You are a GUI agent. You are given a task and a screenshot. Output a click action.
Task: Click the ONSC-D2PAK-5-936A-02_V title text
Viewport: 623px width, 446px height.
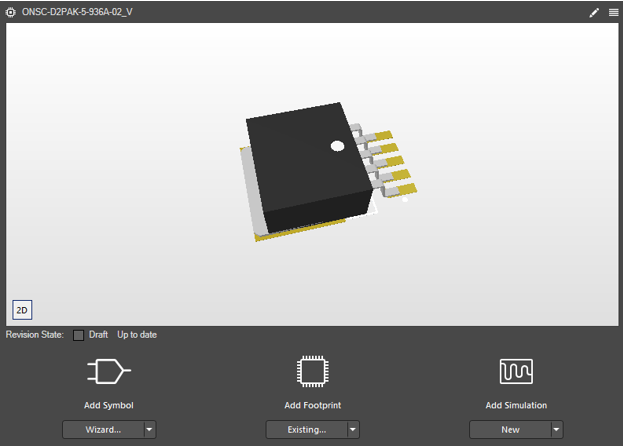point(77,12)
